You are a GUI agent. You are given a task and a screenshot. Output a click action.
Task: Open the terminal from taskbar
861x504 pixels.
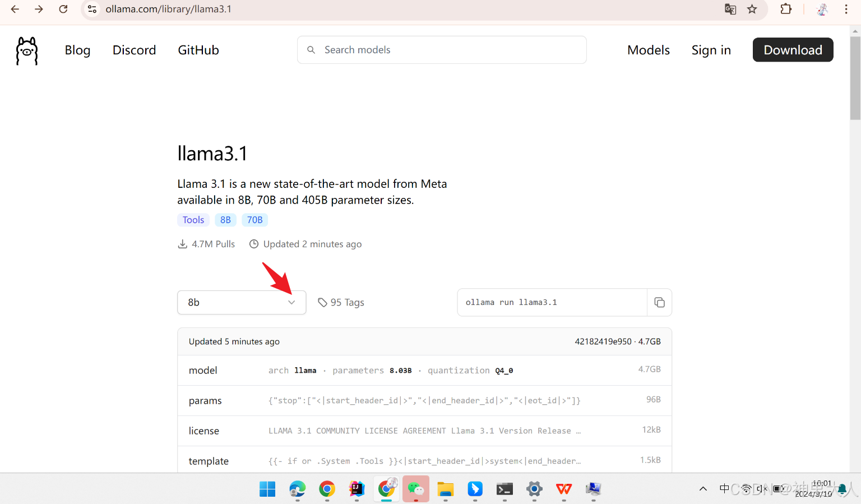(505, 489)
